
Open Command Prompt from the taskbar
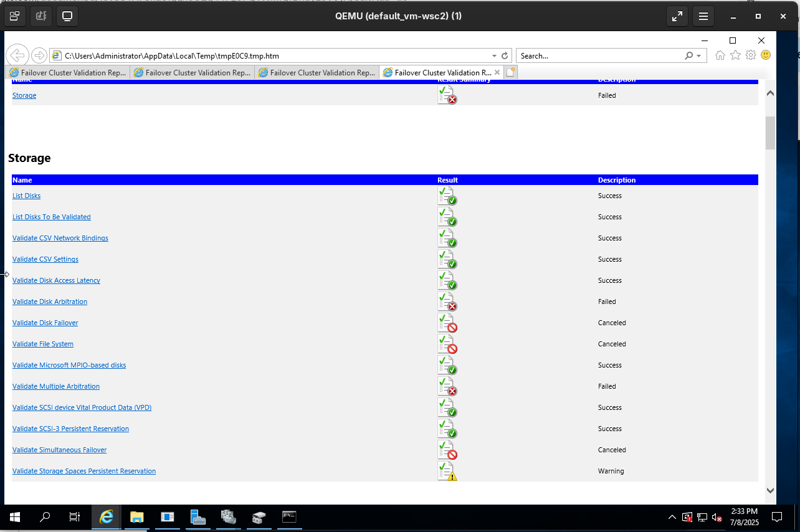(x=289, y=517)
